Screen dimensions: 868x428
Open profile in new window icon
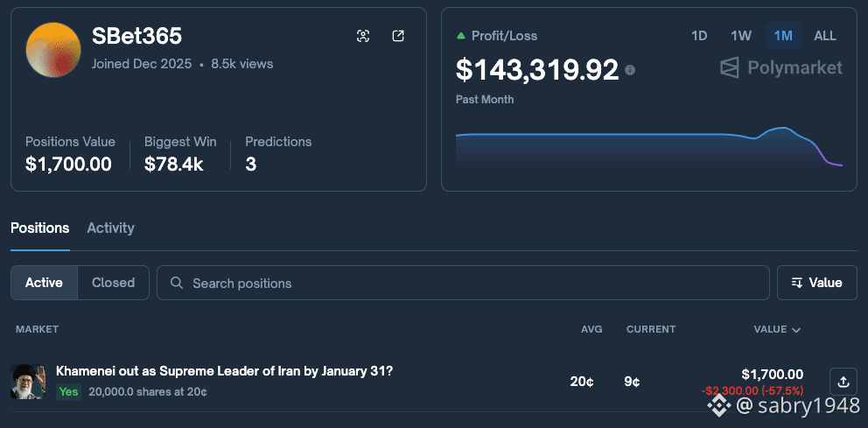tap(398, 36)
